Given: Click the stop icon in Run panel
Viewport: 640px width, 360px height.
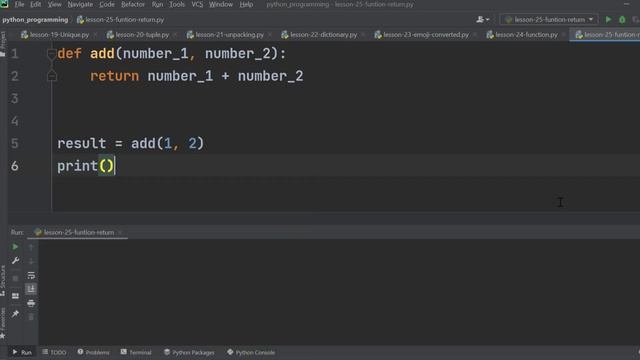Looking at the screenshot, I should click(15, 278).
